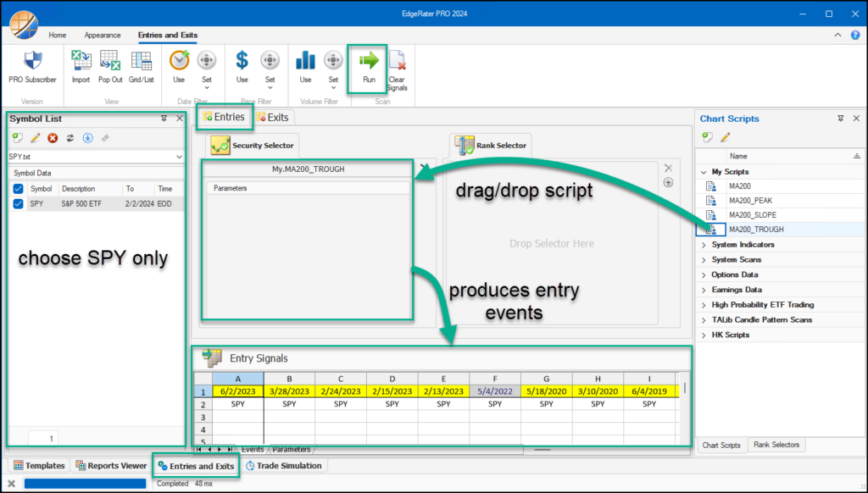868x493 pixels.
Task: Expand TALib Candle Pattern Scans node
Action: [x=704, y=320]
